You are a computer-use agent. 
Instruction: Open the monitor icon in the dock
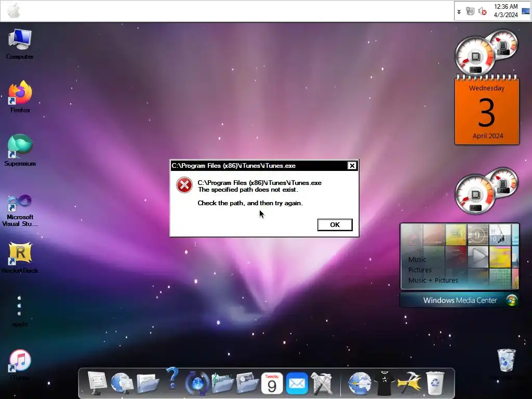pos(97,383)
